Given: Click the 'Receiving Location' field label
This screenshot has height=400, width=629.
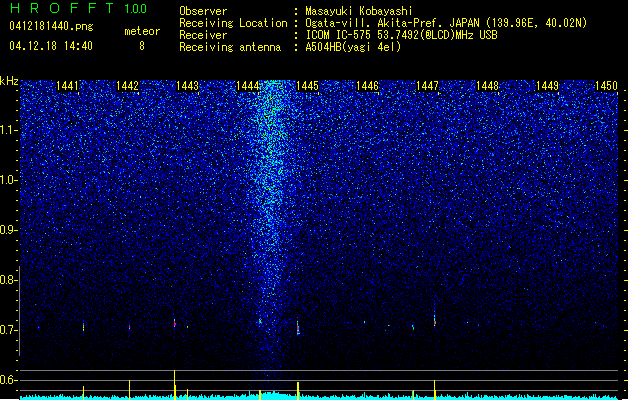Looking at the screenshot, I should (x=233, y=23).
